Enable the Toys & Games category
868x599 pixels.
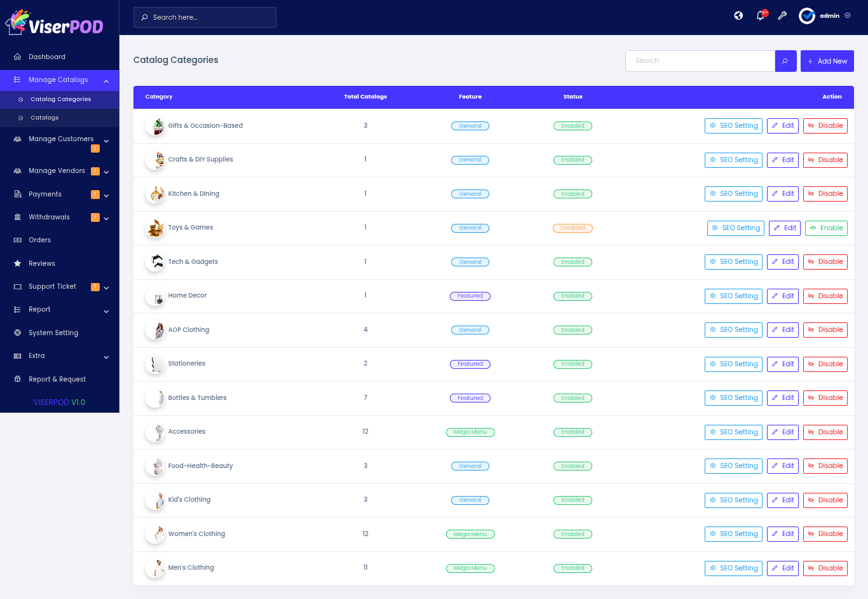tap(826, 228)
